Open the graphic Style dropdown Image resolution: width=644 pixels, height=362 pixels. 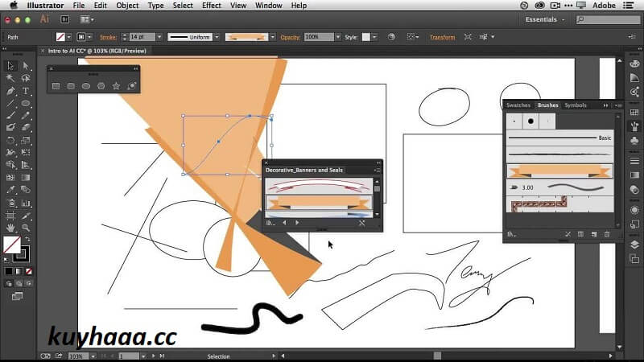point(374,37)
